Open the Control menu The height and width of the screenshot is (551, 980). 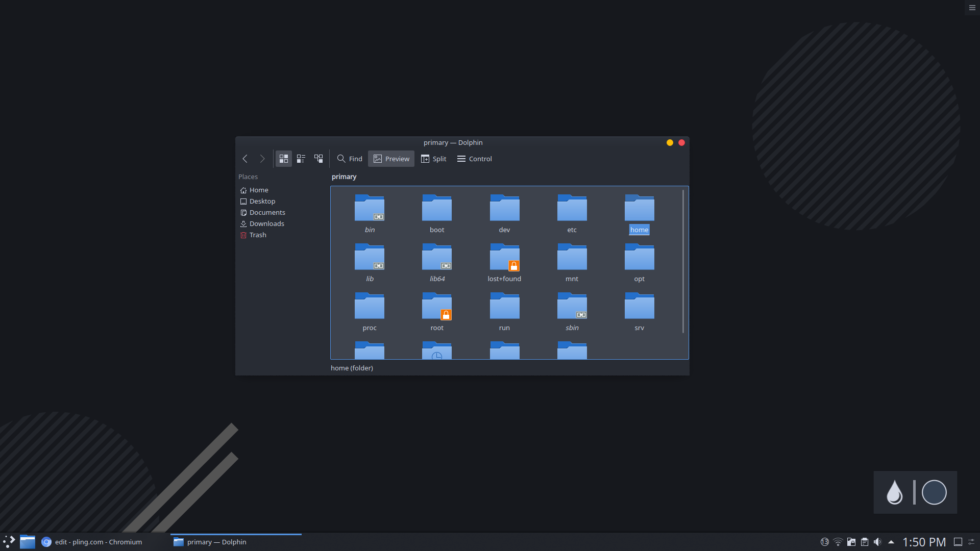pos(475,159)
